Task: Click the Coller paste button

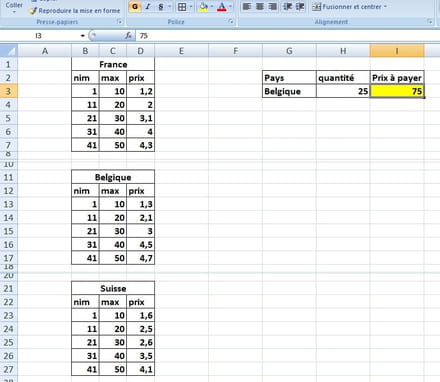Action: pos(14,5)
